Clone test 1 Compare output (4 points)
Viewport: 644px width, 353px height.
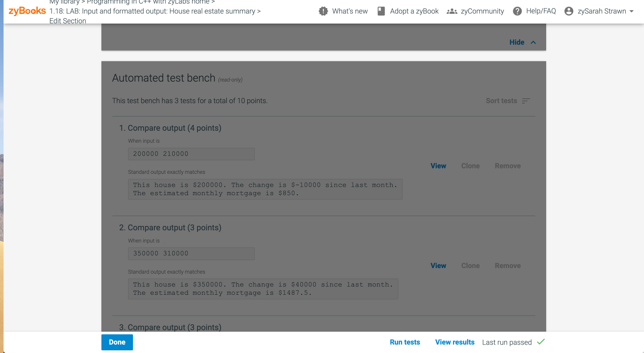click(471, 166)
